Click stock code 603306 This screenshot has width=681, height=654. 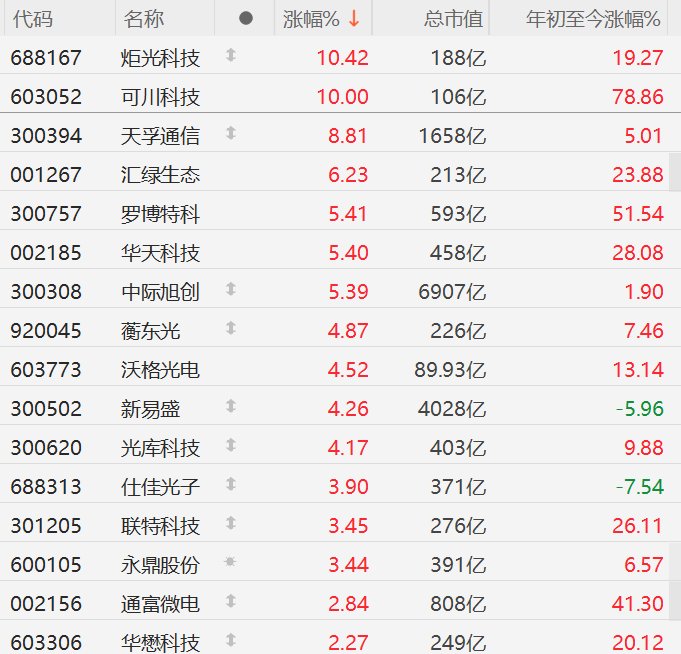pos(46,642)
